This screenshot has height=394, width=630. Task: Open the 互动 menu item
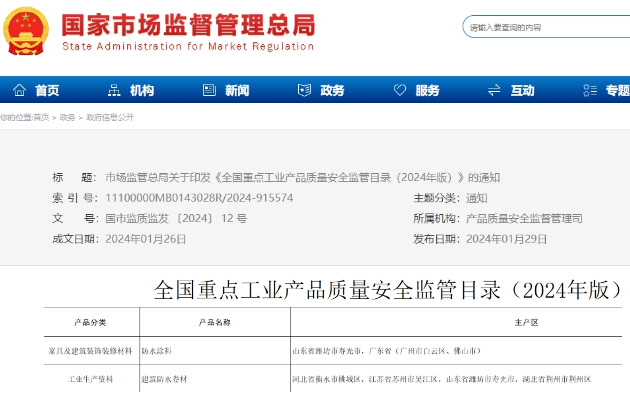click(x=522, y=90)
